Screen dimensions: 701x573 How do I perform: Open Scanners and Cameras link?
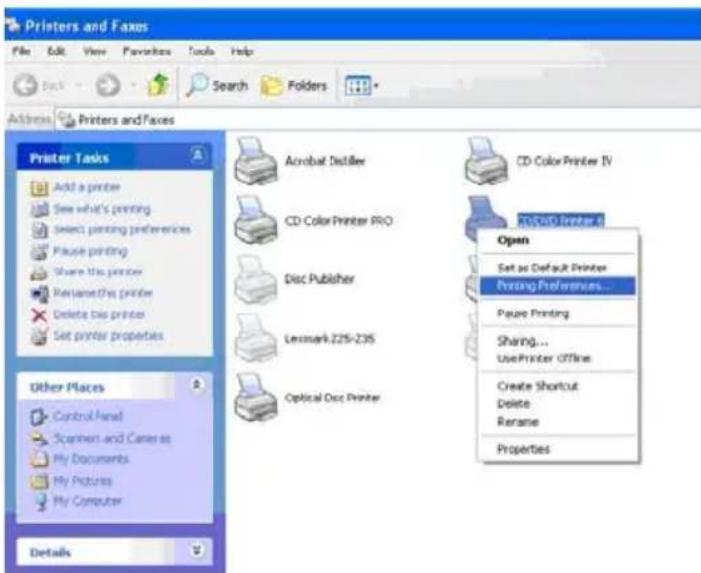(x=112, y=438)
